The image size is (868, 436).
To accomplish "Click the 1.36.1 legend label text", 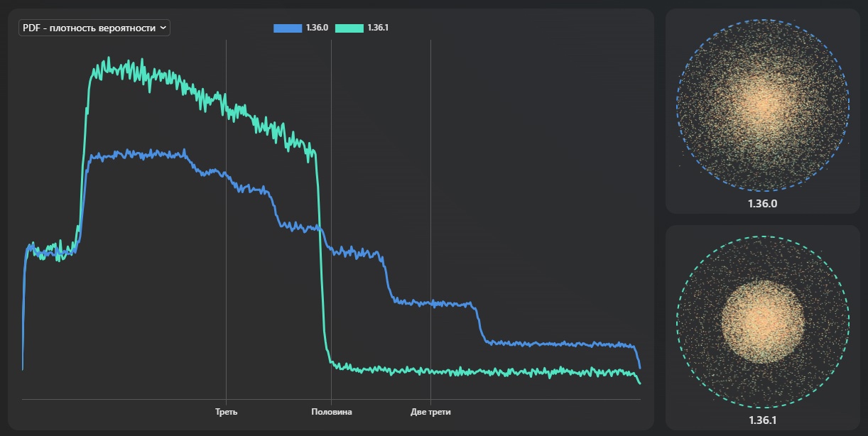I will click(x=379, y=28).
